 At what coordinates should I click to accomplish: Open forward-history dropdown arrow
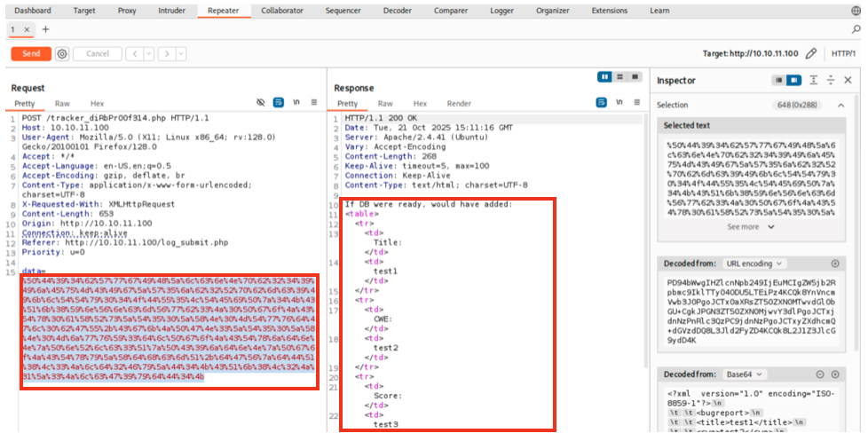[180, 53]
